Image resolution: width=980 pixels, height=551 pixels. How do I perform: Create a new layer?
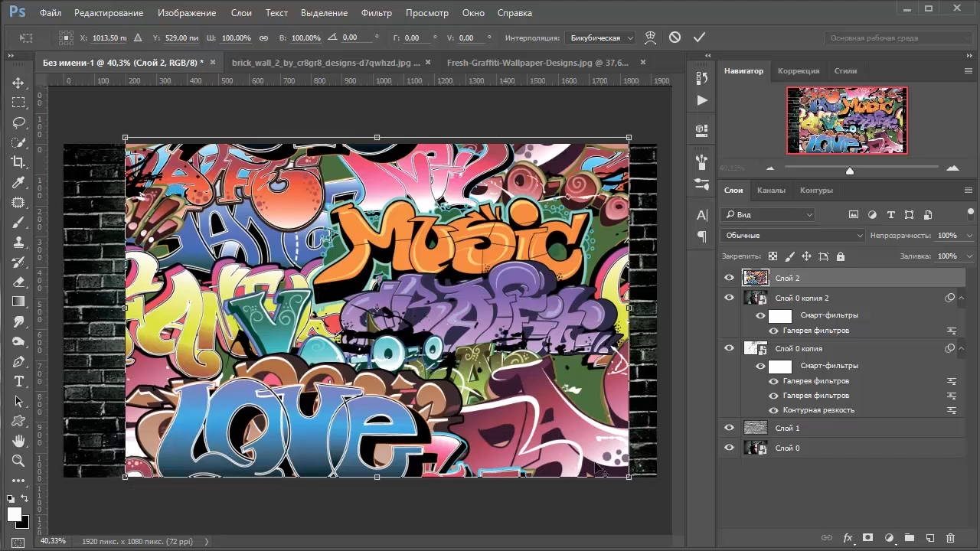point(930,538)
